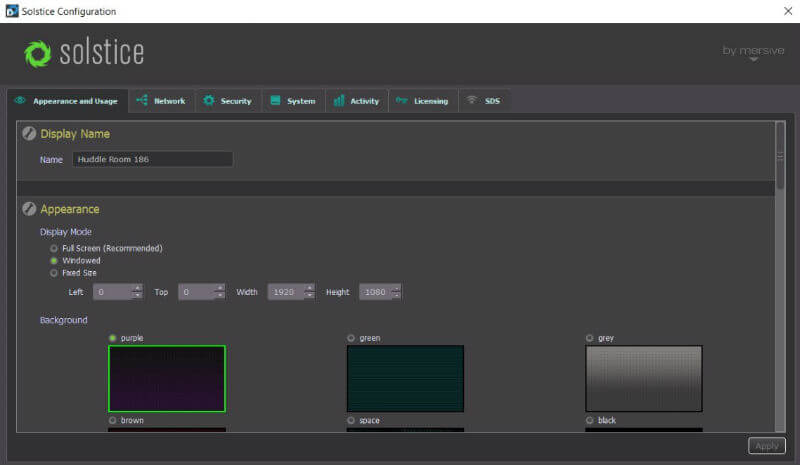Image resolution: width=800 pixels, height=465 pixels.
Task: Click the Apply button
Action: 767,446
